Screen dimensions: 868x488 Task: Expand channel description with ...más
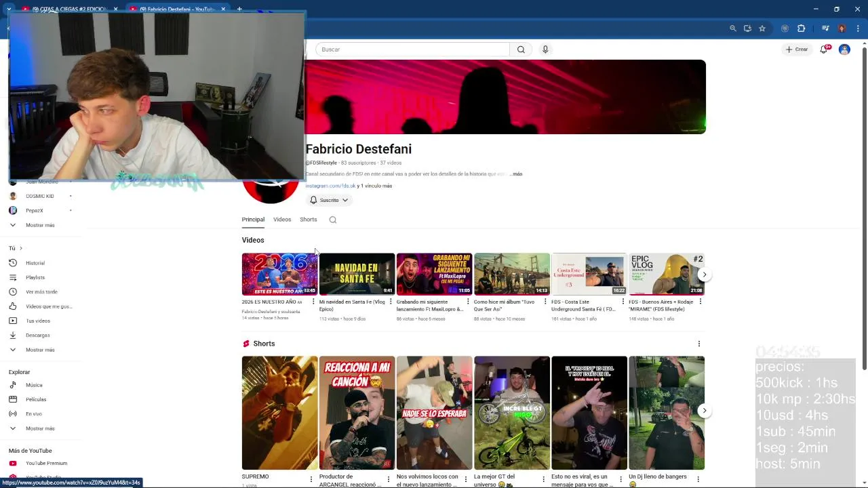pos(516,174)
